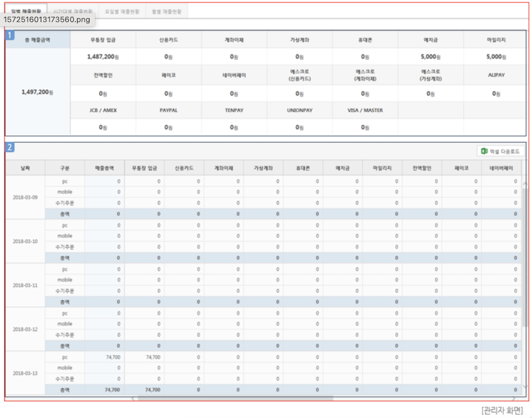
Task: Click the 무통장 입금 table column header
Action: point(144,168)
